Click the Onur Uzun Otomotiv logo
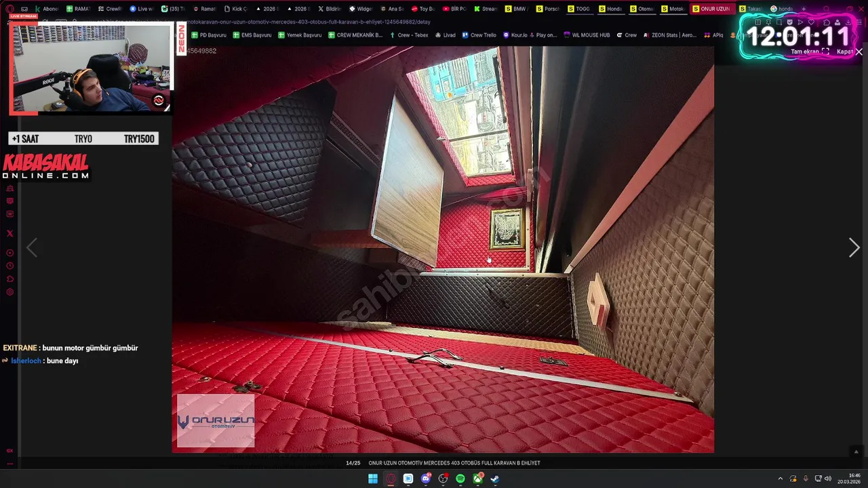 click(216, 421)
